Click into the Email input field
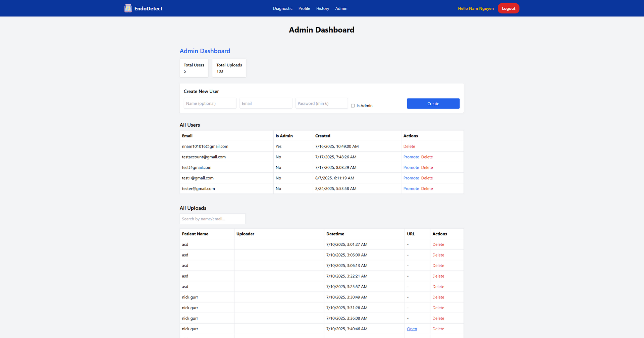 (266, 103)
